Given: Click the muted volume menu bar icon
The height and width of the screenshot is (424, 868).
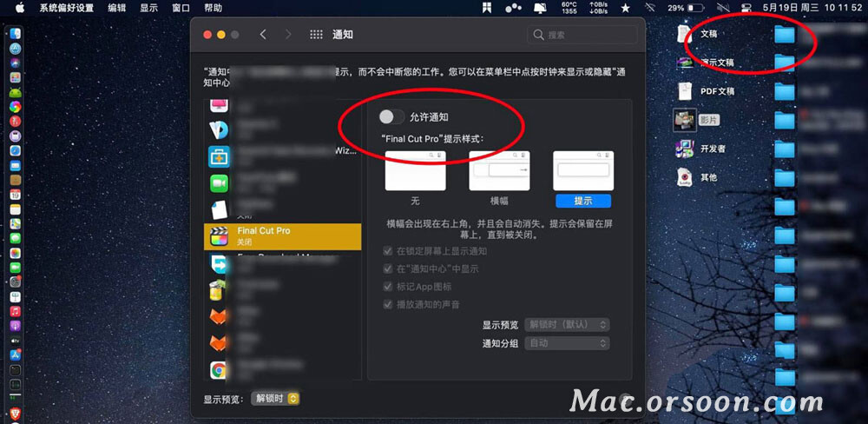Looking at the screenshot, I should coord(723,8).
